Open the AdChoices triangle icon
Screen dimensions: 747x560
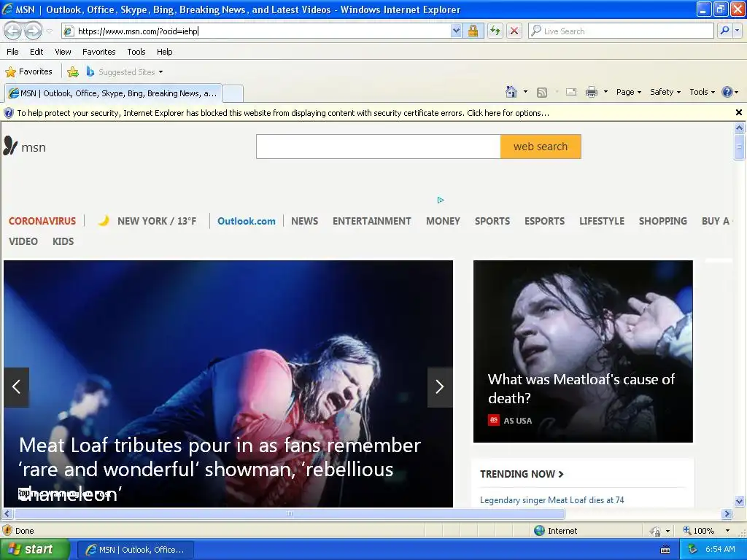coord(441,200)
